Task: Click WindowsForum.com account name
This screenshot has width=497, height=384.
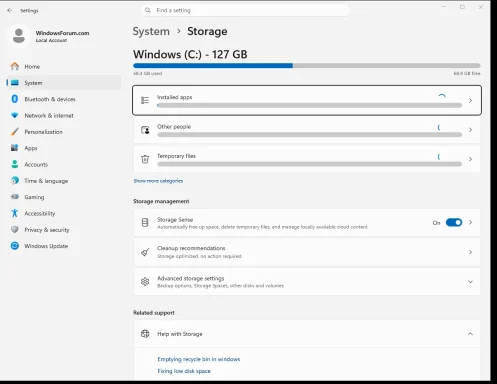Action: click(x=62, y=33)
